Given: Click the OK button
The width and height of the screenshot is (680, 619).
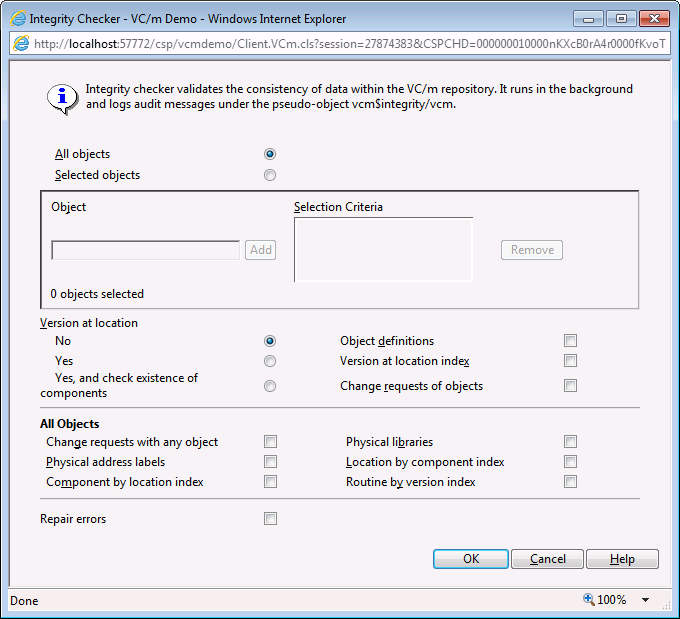Looking at the screenshot, I should [471, 559].
